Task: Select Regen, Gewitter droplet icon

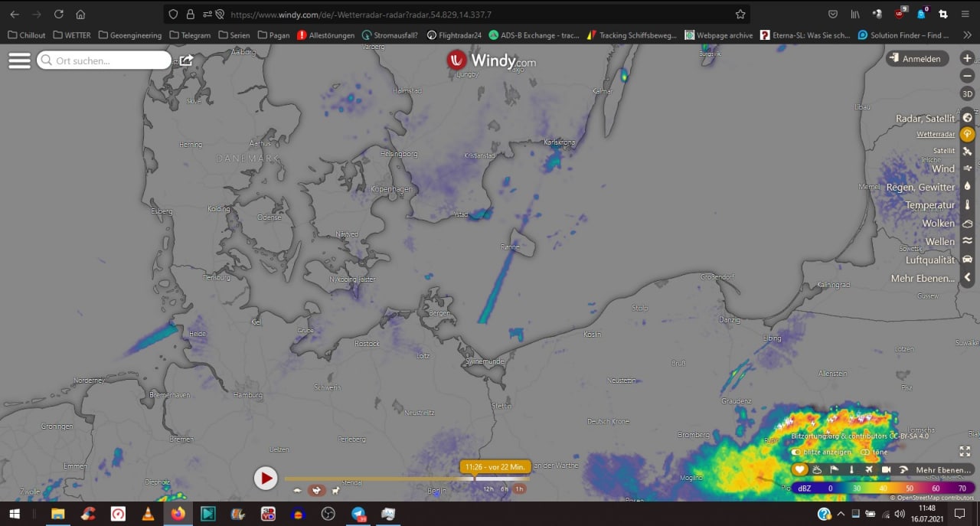Action: pos(968,186)
